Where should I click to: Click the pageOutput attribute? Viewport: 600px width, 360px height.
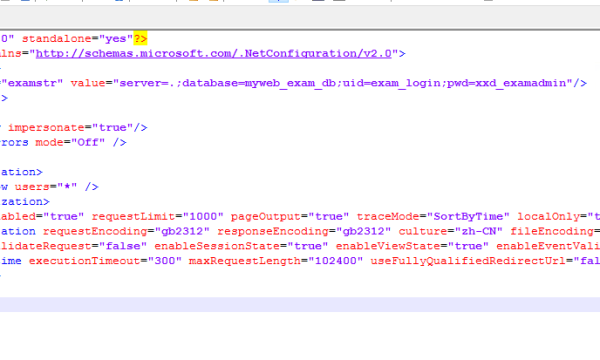tap(266, 217)
